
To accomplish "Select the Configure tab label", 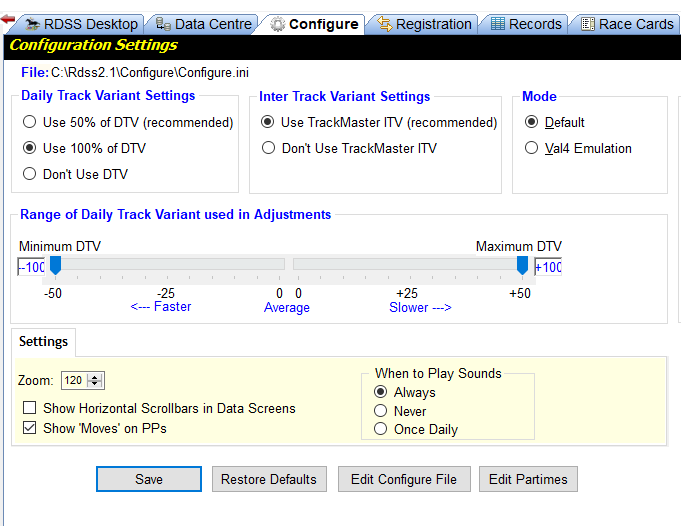I will [x=324, y=24].
